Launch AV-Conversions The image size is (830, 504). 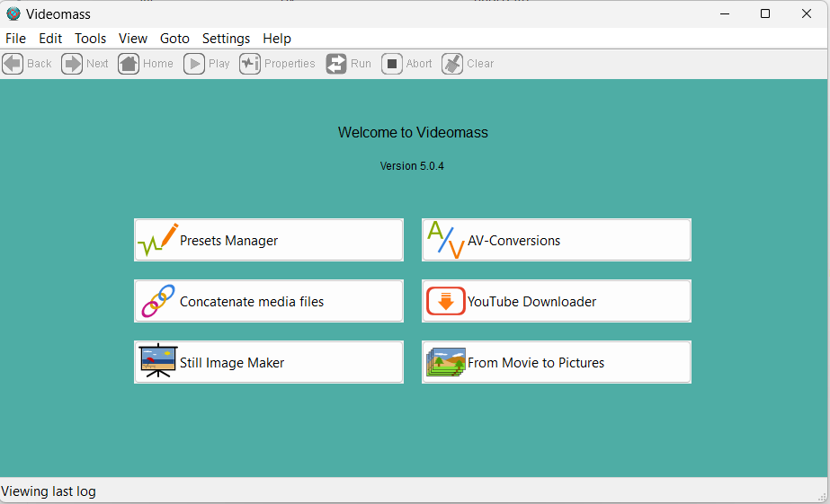pyautogui.click(x=557, y=240)
